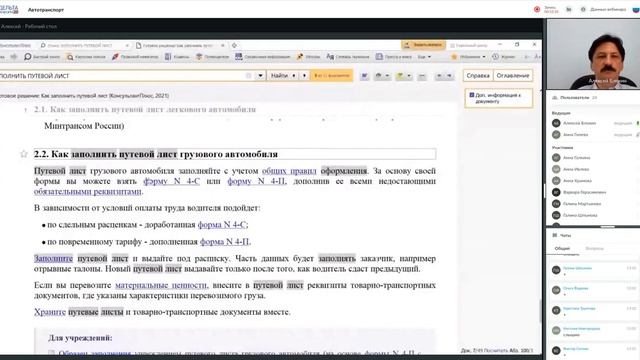The height and width of the screenshot is (360, 640).
Task: Click the print icon in document toolbar
Action: (378, 76)
